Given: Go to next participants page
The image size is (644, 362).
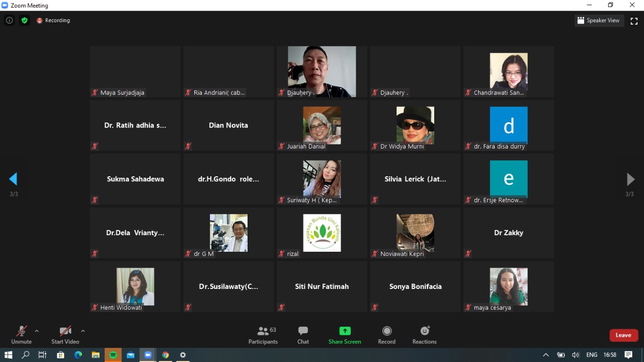Looking at the screenshot, I should (x=630, y=179).
